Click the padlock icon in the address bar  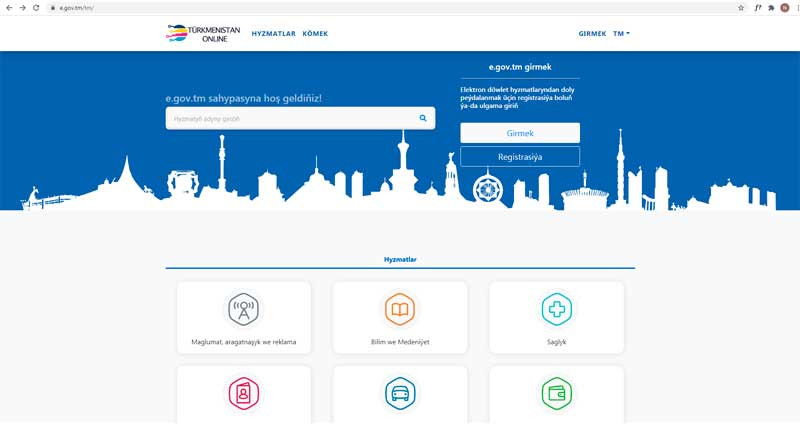coord(53,8)
